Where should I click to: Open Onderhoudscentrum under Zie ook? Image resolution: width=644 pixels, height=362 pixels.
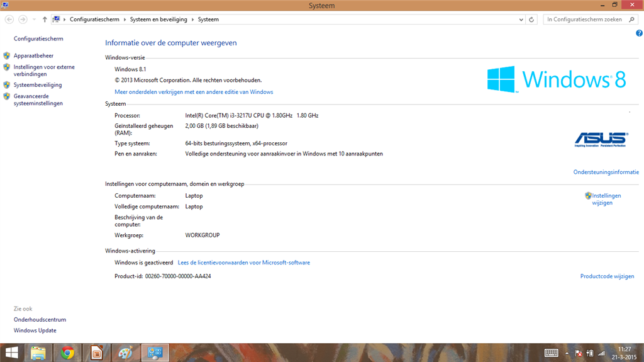tap(40, 320)
